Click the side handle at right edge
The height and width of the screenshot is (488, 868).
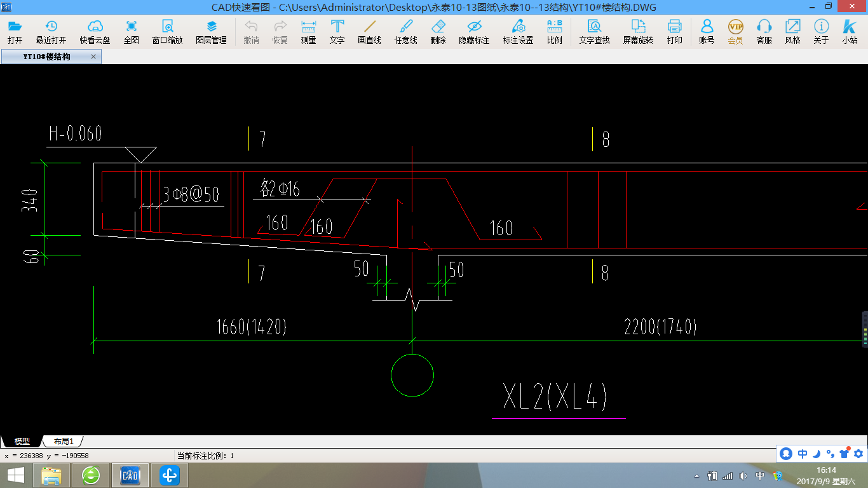865,329
